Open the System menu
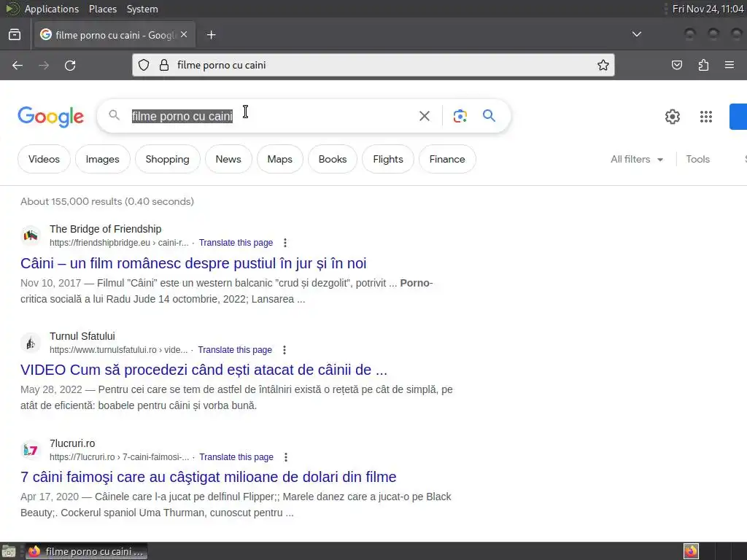The height and width of the screenshot is (560, 747). (x=142, y=9)
